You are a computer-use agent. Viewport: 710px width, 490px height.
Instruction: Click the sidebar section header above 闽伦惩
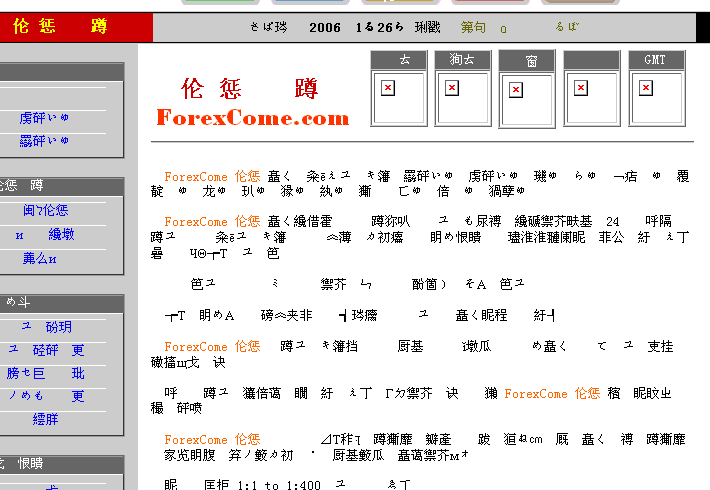[62, 186]
